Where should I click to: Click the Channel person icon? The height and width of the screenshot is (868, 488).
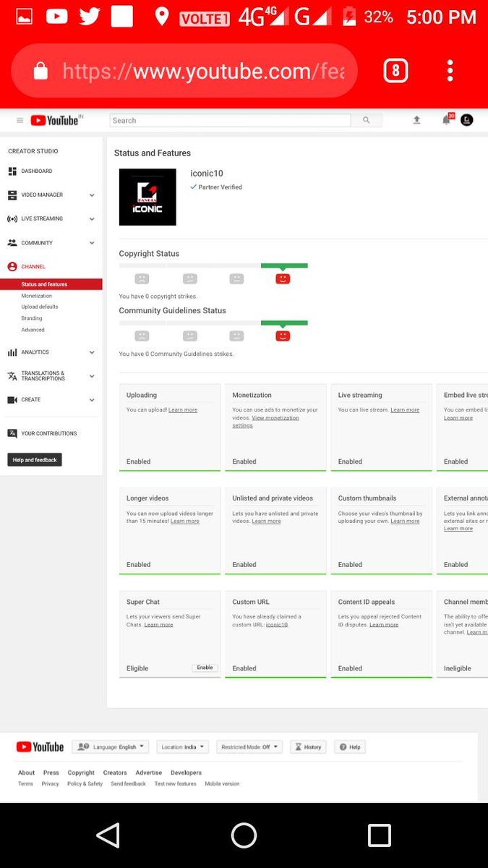pos(12,267)
